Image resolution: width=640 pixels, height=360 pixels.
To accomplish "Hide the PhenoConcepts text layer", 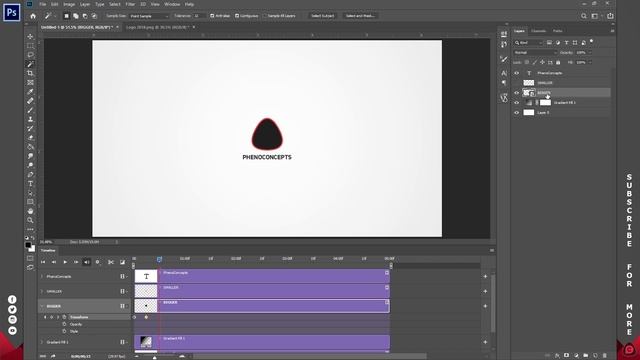I will 516,73.
